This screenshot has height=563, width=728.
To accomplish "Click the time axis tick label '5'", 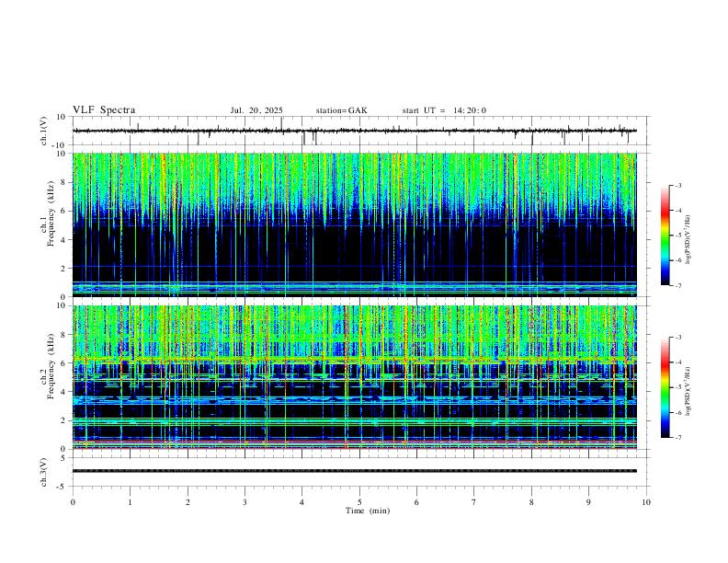I will pos(359,502).
